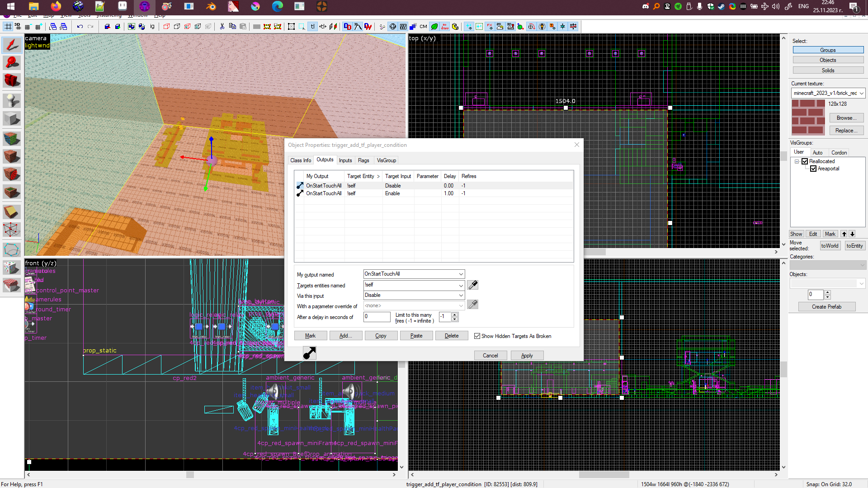Pick target entity with eyedropper
The width and height of the screenshot is (868, 488).
[x=473, y=285]
